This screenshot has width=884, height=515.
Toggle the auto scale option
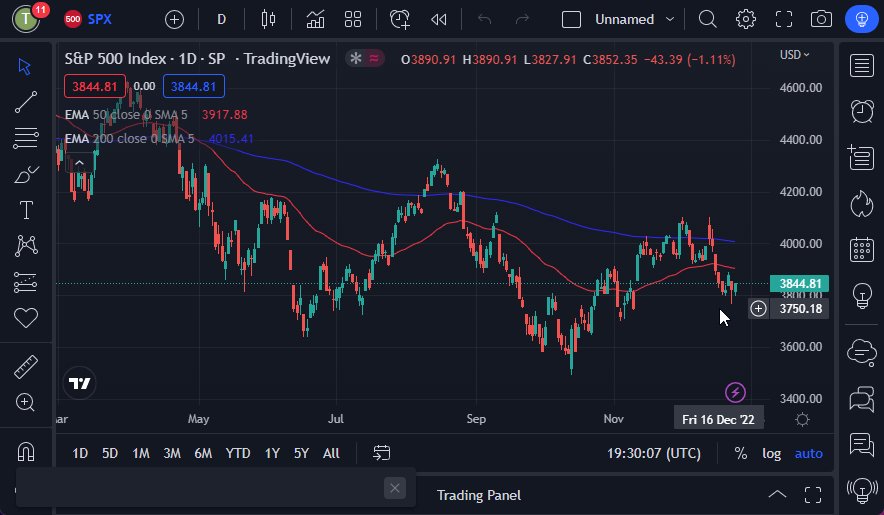(x=808, y=453)
